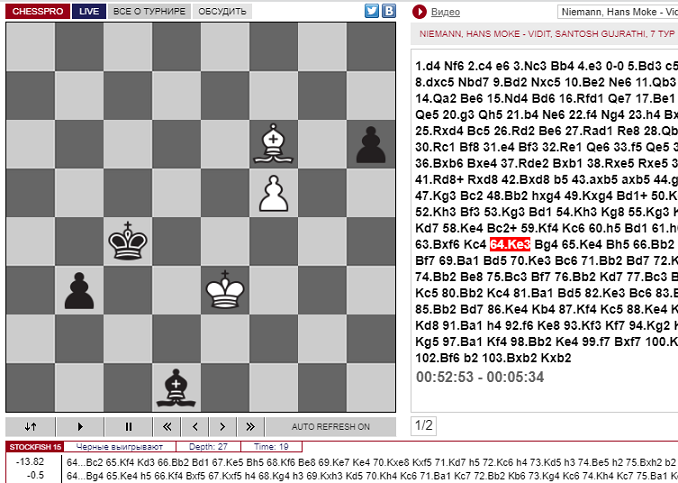Image resolution: width=678 pixels, height=483 pixels.
Task: Open the Niemann, Hans Moke game dropdown
Action: pyautogui.click(x=615, y=12)
